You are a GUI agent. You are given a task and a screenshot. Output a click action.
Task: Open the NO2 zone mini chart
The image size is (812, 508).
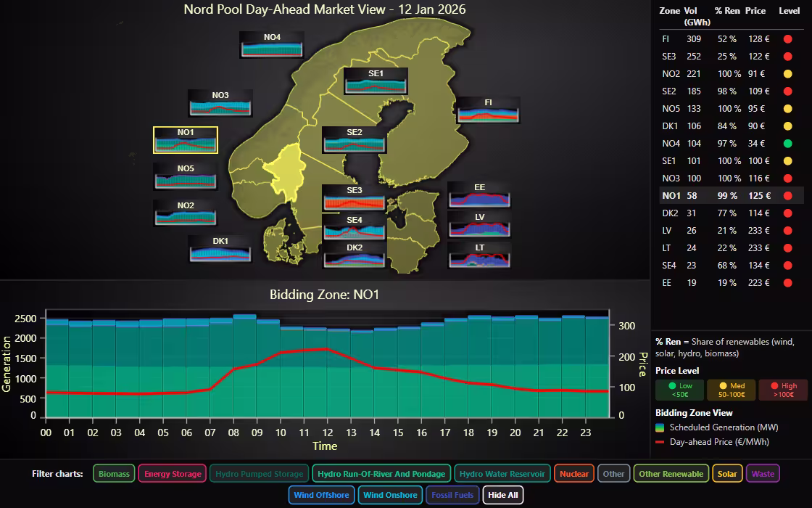pos(186,213)
